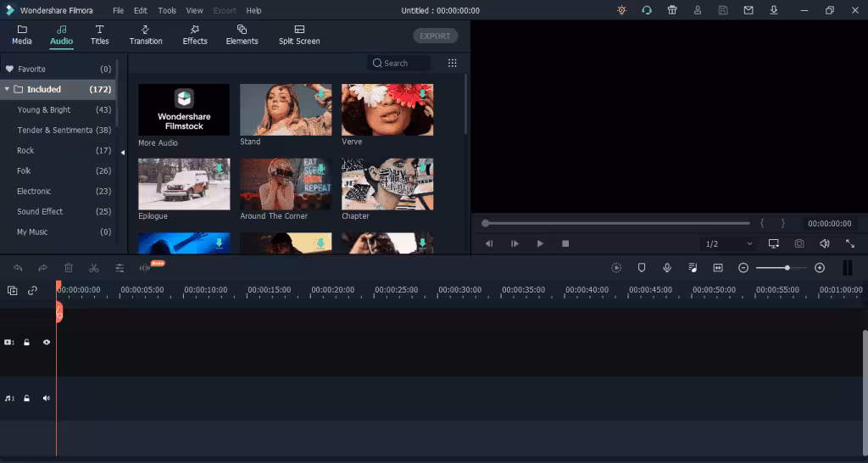Open the mail message icon

tap(748, 10)
